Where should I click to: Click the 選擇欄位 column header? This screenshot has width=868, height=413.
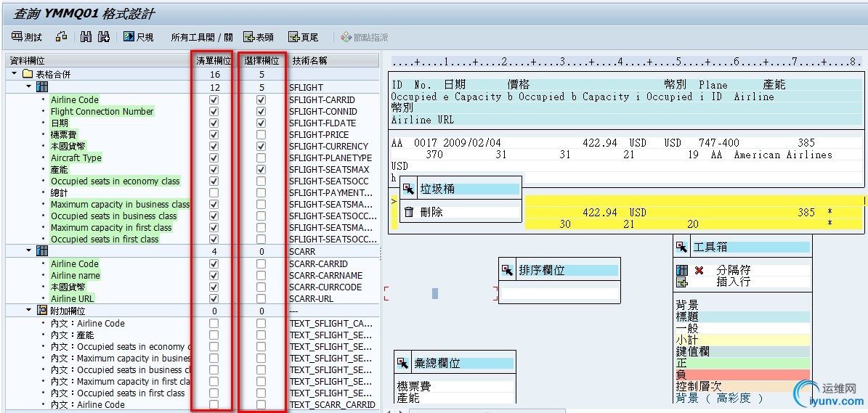tap(261, 61)
